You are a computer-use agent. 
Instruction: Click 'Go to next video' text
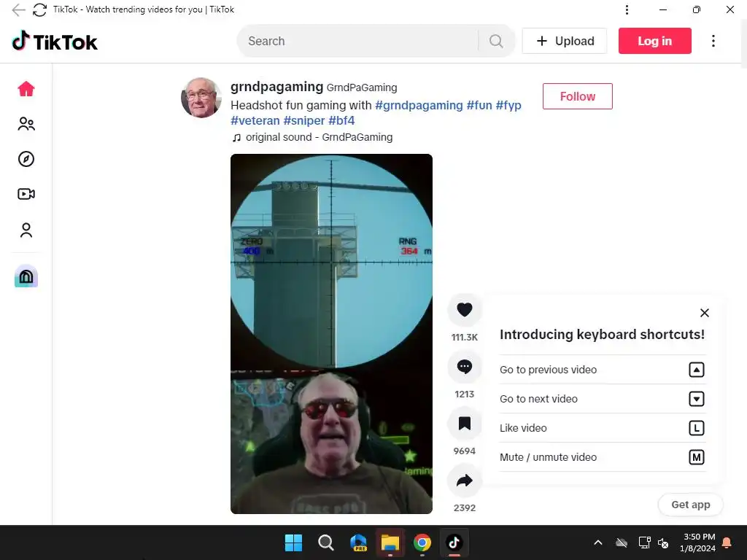point(538,399)
